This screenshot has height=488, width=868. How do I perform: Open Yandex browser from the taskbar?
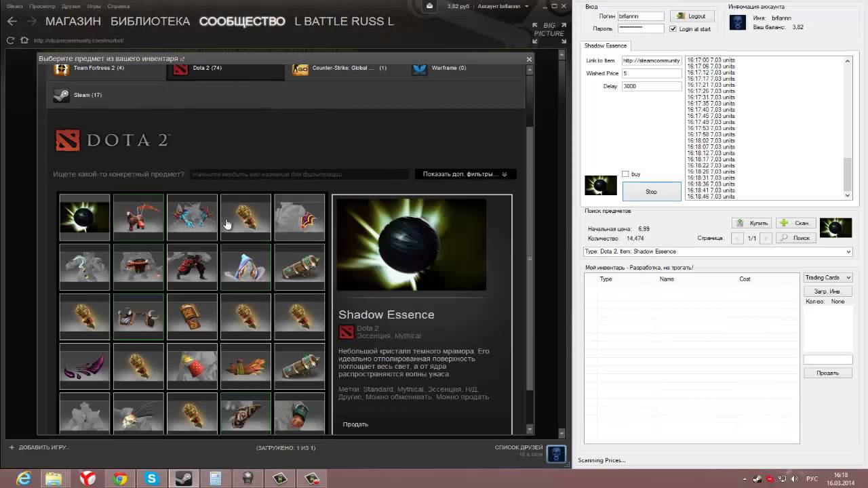tap(87, 479)
